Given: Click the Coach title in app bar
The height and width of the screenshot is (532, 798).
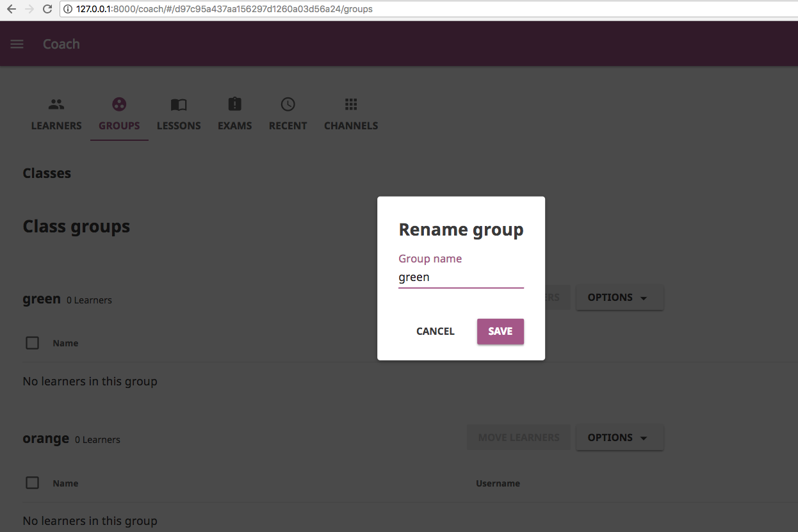Looking at the screenshot, I should click(x=61, y=44).
